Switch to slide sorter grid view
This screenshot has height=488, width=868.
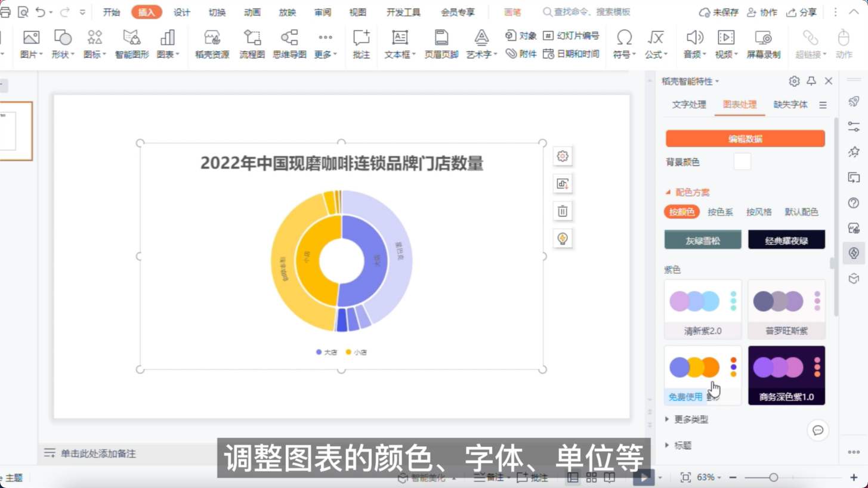click(591, 477)
